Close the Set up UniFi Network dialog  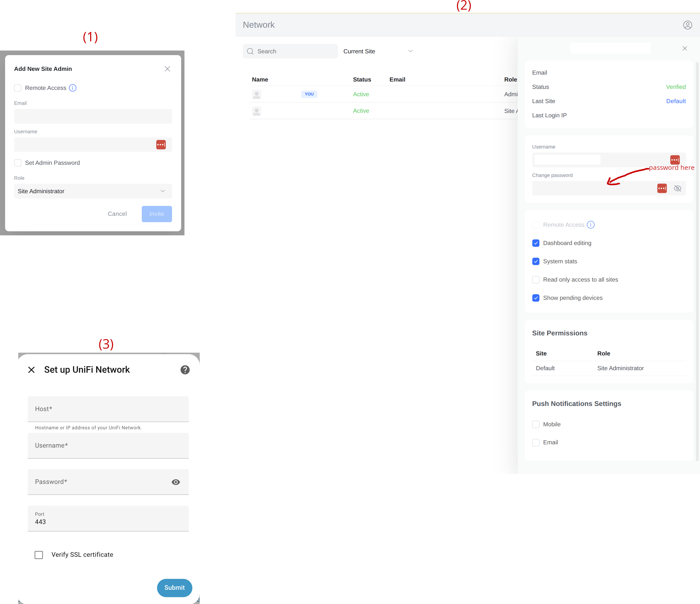tap(32, 370)
